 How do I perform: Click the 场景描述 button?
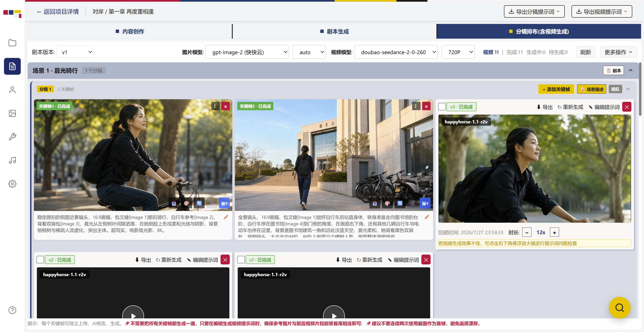[592, 89]
